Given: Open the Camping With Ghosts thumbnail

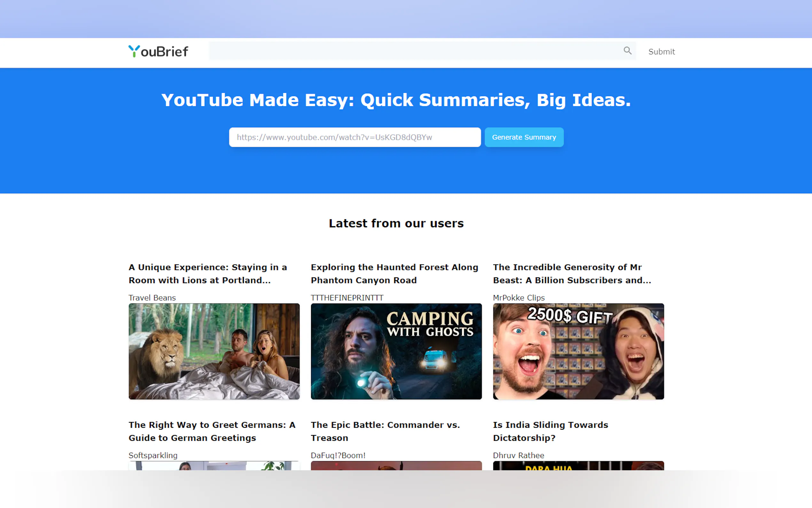Looking at the screenshot, I should [396, 351].
